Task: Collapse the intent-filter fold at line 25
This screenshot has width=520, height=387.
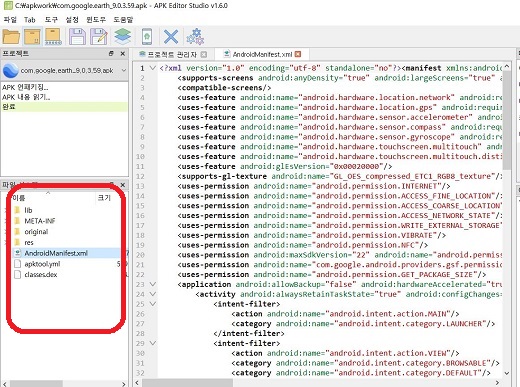Action: [x=153, y=304]
